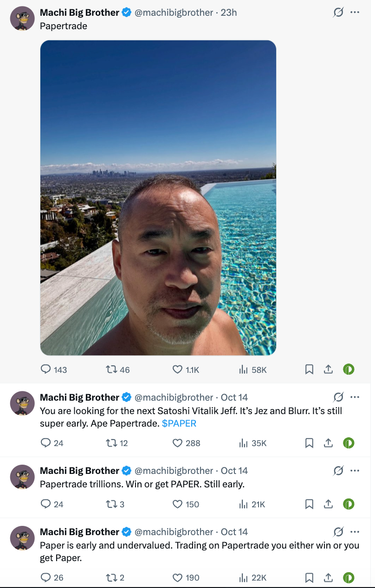Click the top tweet's profile avatar
The height and width of the screenshot is (588, 375).
22,19
